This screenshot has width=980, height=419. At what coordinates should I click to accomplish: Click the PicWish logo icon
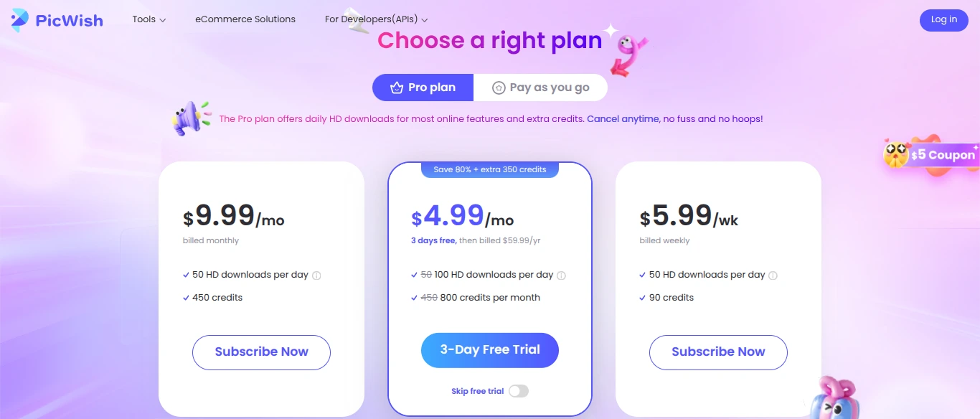click(20, 20)
